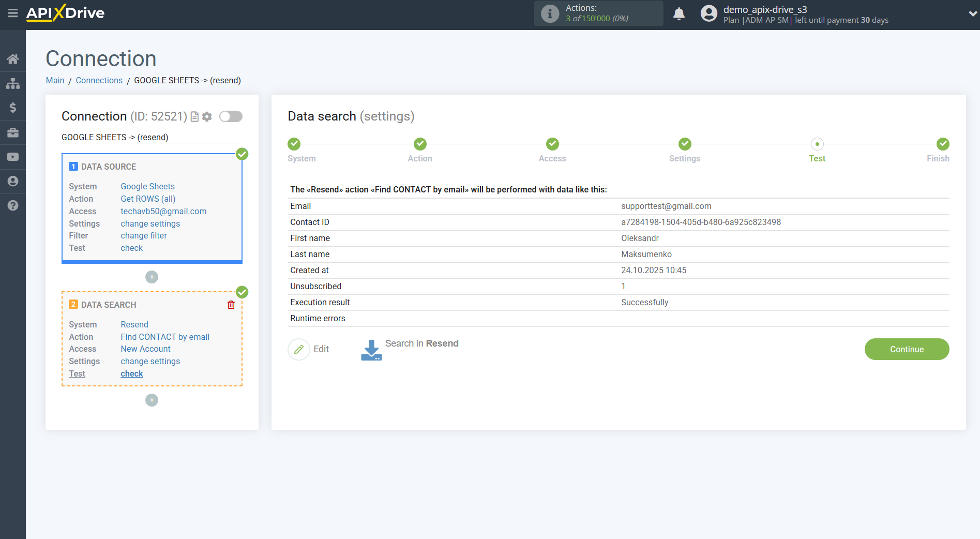This screenshot has height=539, width=980.
Task: Add a block below Data Source
Action: 152,277
